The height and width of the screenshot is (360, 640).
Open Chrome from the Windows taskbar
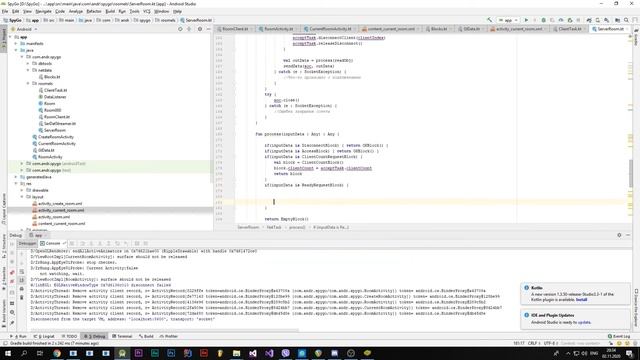pos(57,353)
